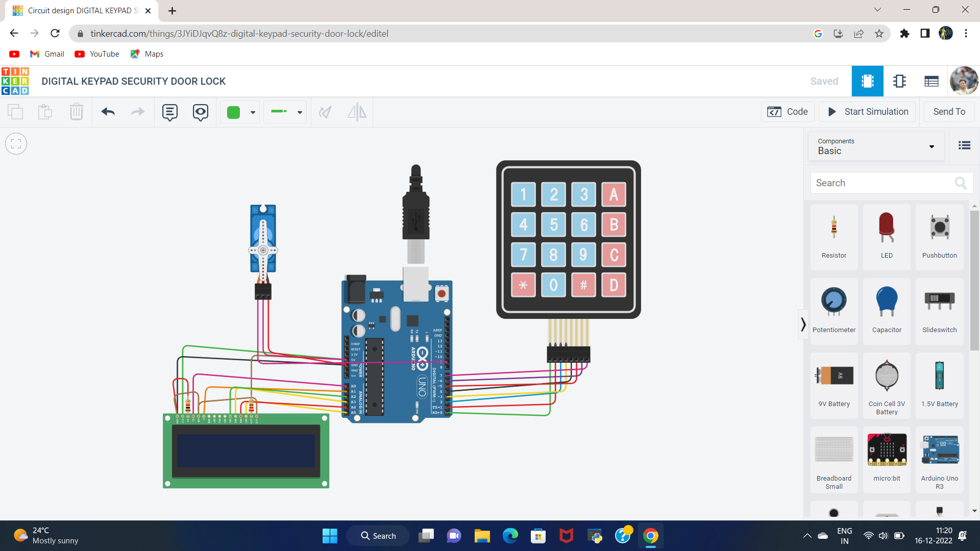Click Zoom to fit icon
Viewport: 980px width, 551px height.
[16, 144]
